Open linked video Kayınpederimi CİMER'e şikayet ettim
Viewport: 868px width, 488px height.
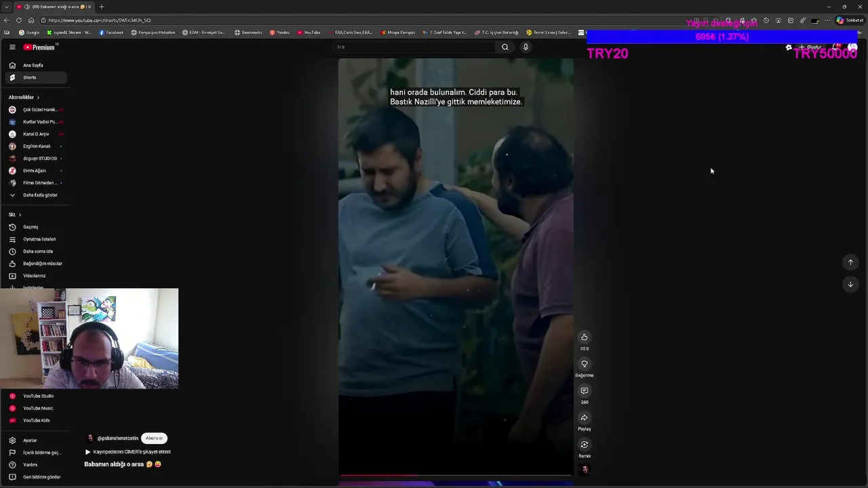pyautogui.click(x=128, y=452)
